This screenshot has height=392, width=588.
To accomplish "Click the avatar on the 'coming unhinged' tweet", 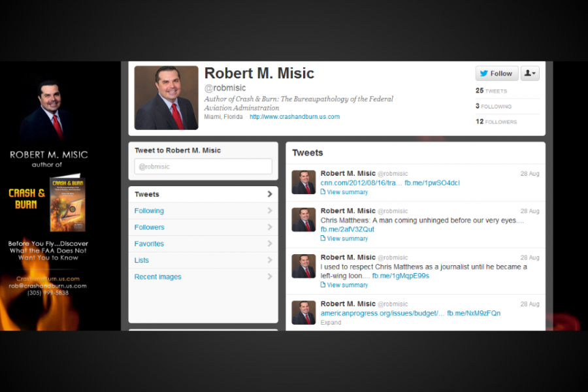I will point(303,220).
